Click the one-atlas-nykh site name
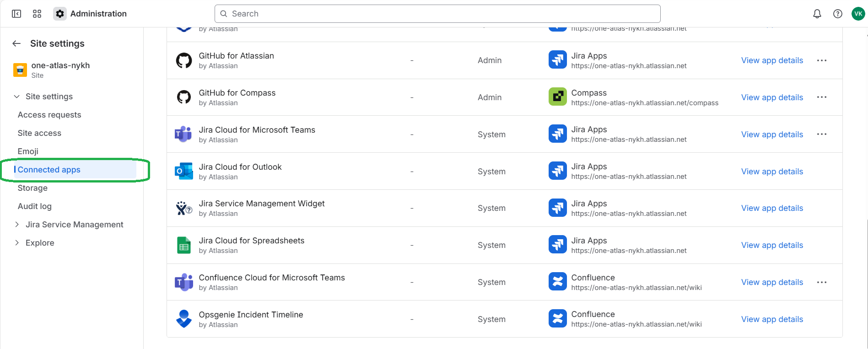The width and height of the screenshot is (868, 349). click(x=60, y=65)
